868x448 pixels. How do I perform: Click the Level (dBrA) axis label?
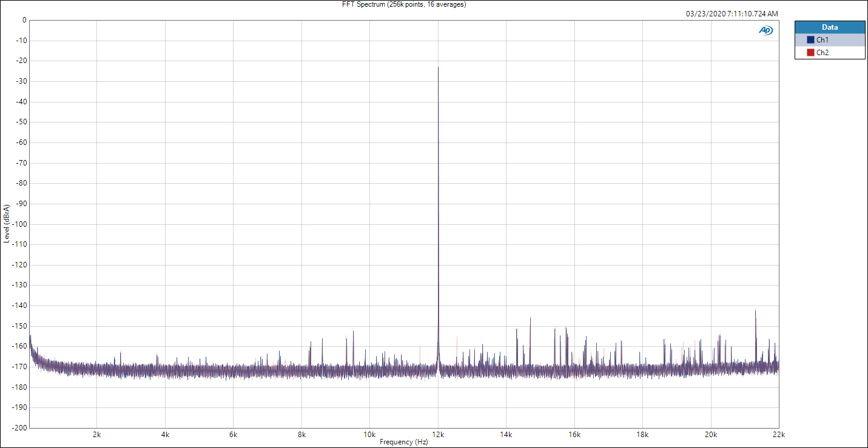tap(6, 224)
